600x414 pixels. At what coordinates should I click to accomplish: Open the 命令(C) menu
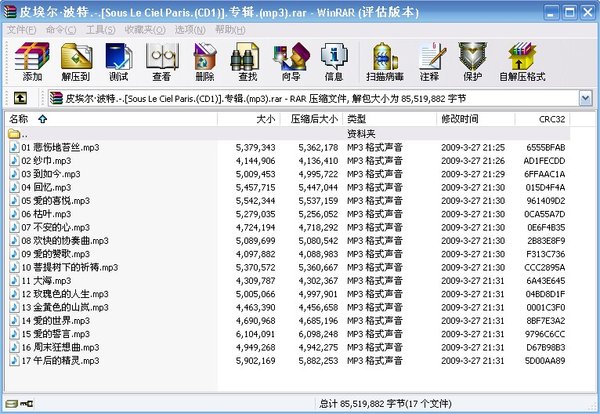61,30
